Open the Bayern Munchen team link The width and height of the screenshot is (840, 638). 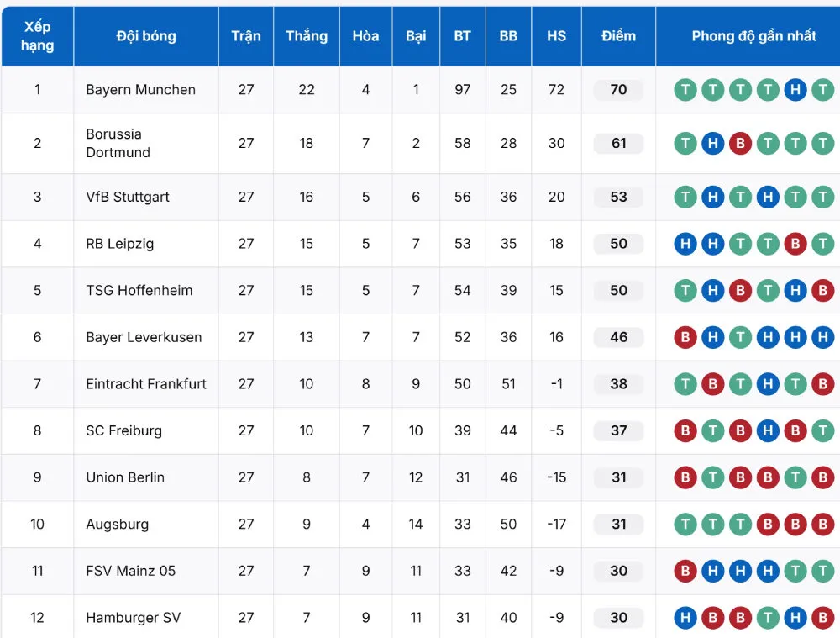click(140, 90)
